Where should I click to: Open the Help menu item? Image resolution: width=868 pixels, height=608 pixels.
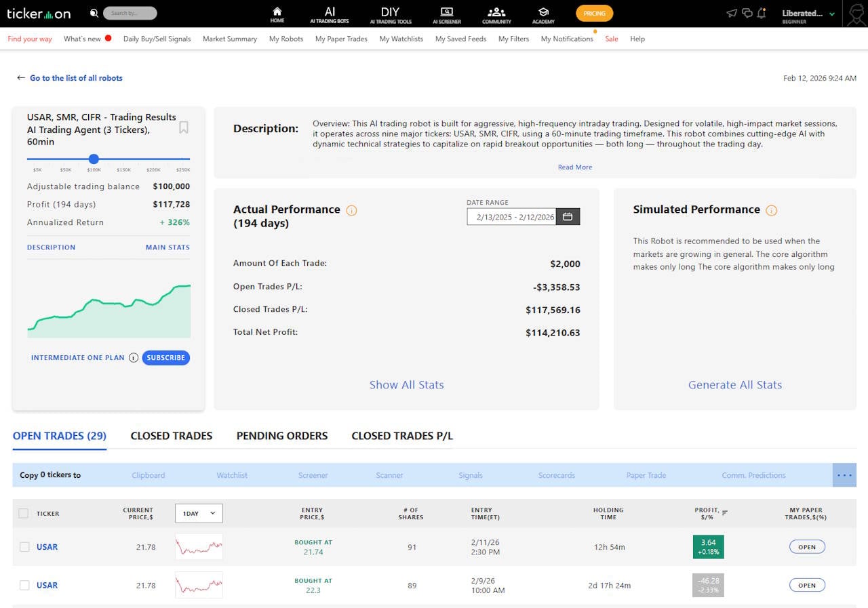(x=637, y=39)
